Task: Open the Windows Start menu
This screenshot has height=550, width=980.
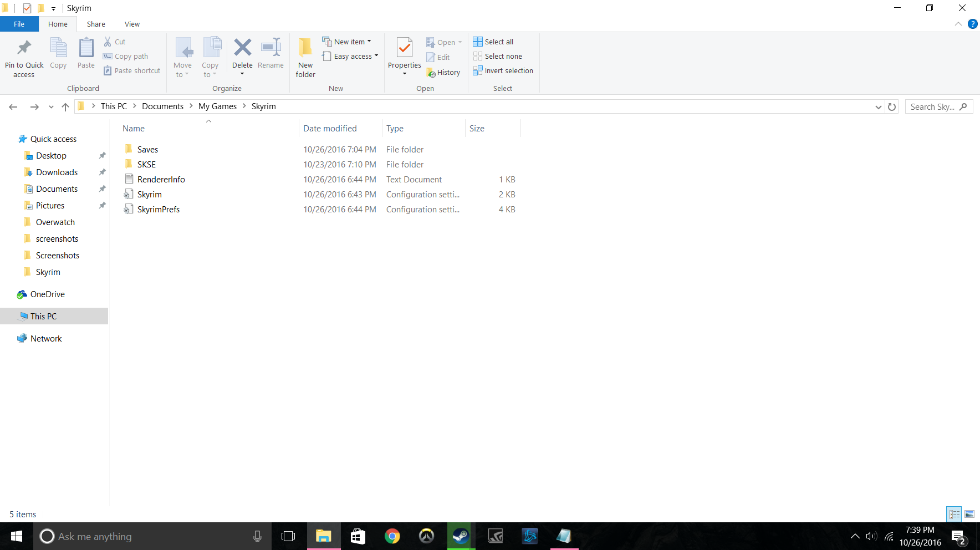Action: (17, 536)
